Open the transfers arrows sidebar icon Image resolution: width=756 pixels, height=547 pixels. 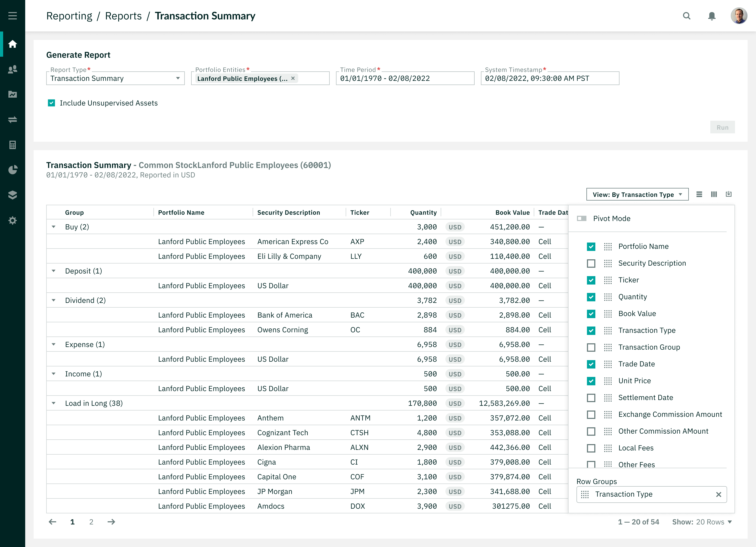point(12,120)
